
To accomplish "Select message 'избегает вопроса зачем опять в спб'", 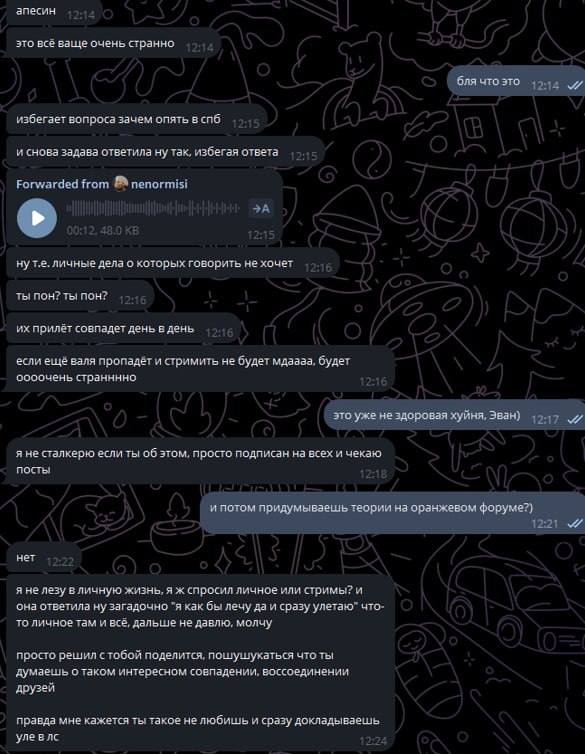I will coord(137,119).
